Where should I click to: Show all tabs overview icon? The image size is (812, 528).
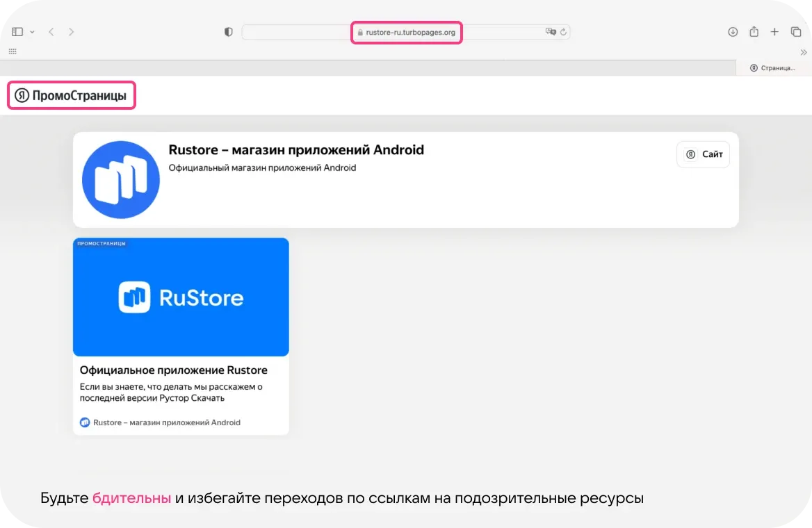click(x=795, y=31)
